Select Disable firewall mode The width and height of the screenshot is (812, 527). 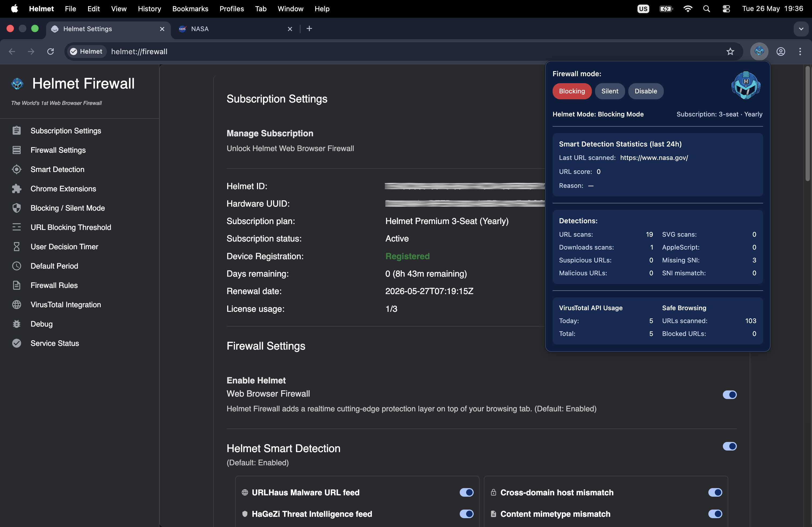coord(646,91)
